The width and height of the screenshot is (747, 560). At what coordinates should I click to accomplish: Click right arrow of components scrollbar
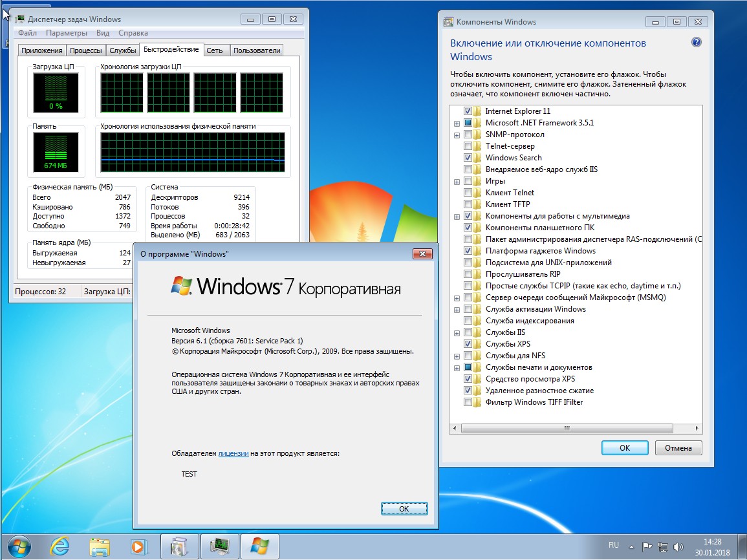coord(697,429)
